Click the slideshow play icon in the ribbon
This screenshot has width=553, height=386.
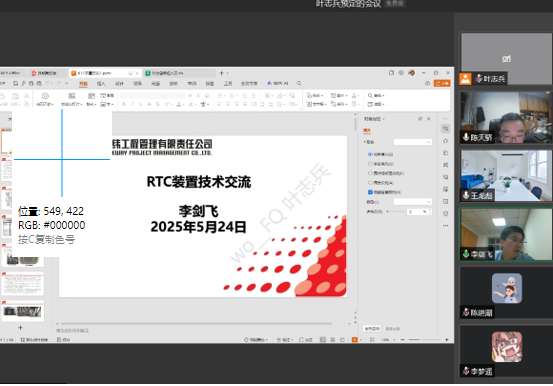pos(45,96)
